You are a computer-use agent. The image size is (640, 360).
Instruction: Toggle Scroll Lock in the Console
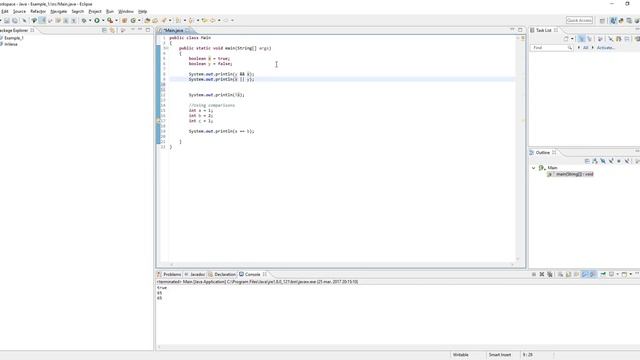(x=568, y=274)
